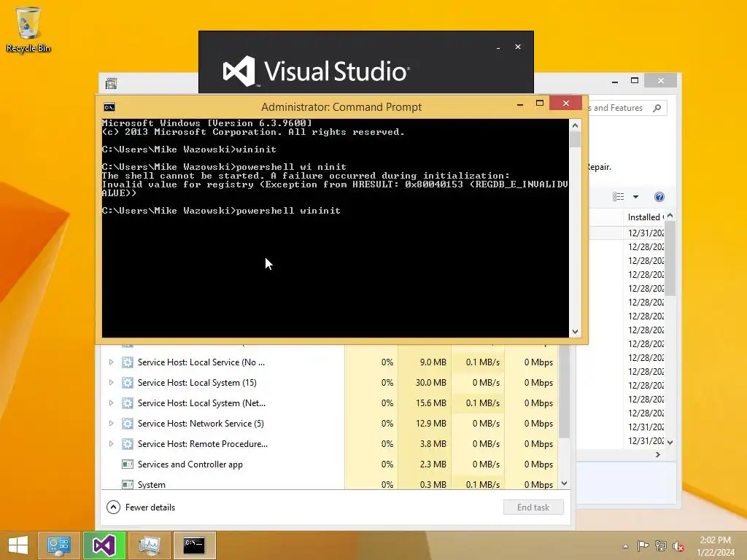Expand Service Host: Local System (15)
The height and width of the screenshot is (560, 747).
coord(111,383)
